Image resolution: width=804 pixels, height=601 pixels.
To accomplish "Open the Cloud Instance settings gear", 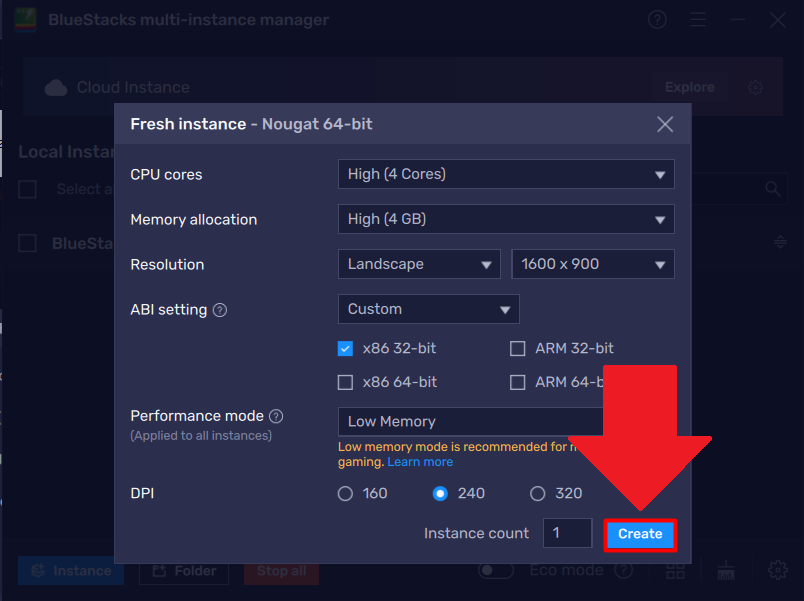I will point(755,87).
